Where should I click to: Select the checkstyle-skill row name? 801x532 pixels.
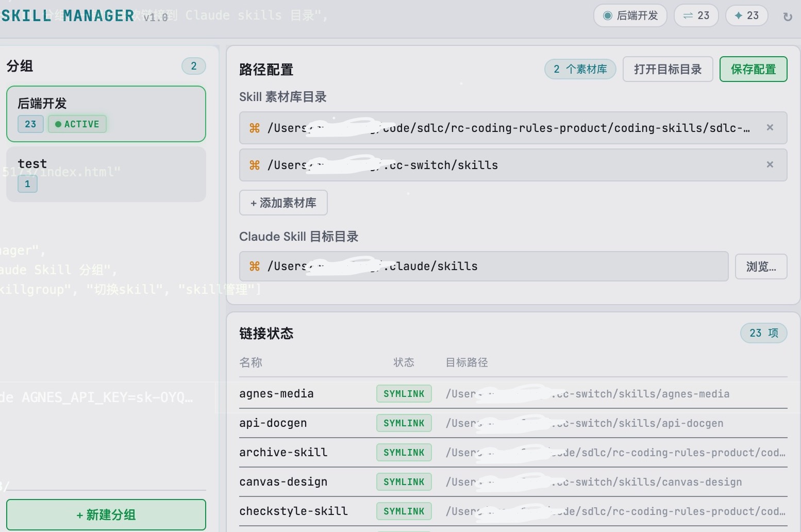294,511
